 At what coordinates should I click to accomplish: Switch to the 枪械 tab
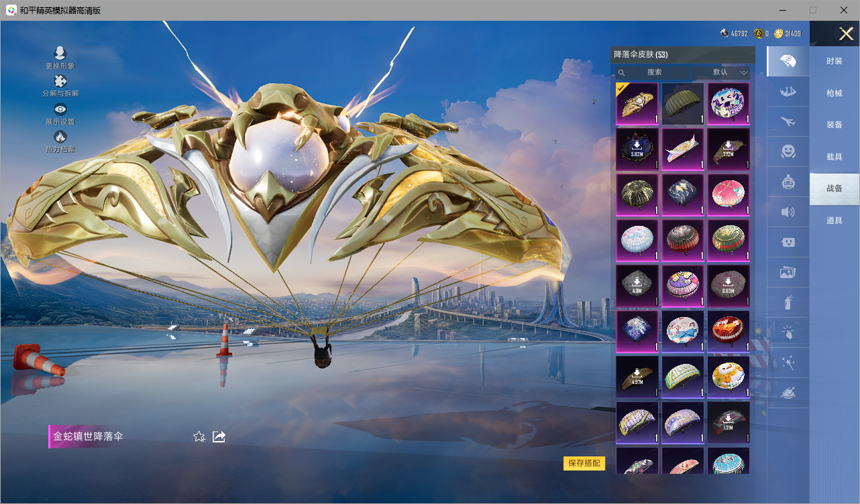pyautogui.click(x=835, y=93)
